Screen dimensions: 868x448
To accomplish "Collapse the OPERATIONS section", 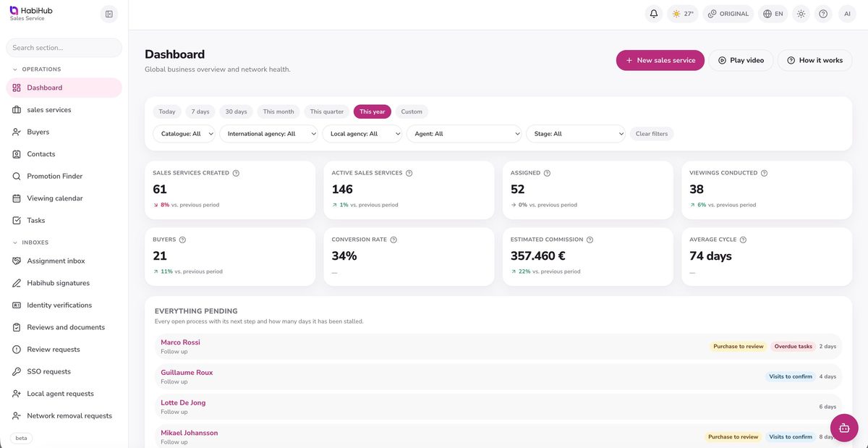I will [x=37, y=69].
